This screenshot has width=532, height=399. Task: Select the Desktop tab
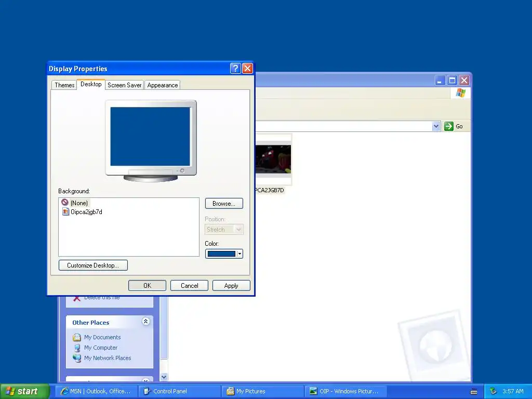pyautogui.click(x=91, y=84)
